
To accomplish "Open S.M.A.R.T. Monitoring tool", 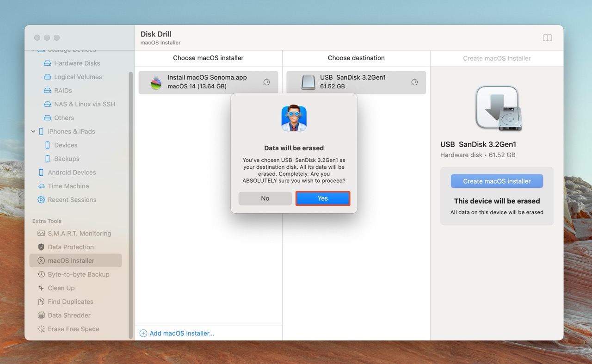I will click(79, 234).
